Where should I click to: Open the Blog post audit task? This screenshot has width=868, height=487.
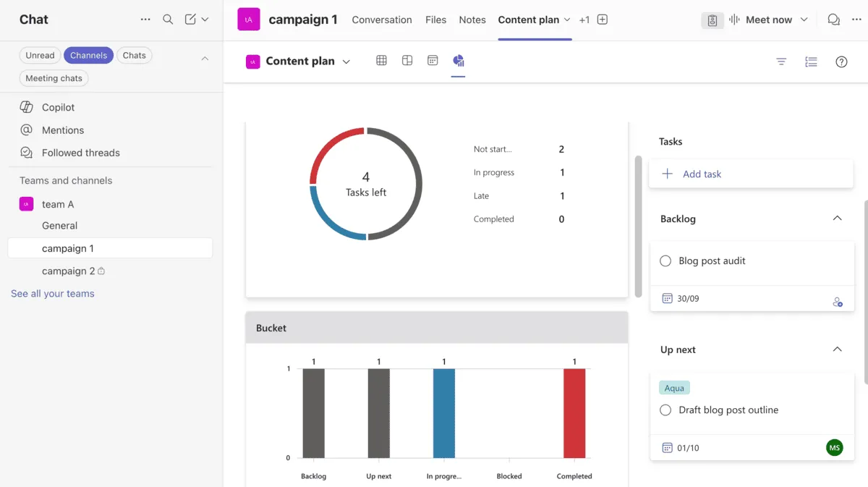[x=712, y=261]
